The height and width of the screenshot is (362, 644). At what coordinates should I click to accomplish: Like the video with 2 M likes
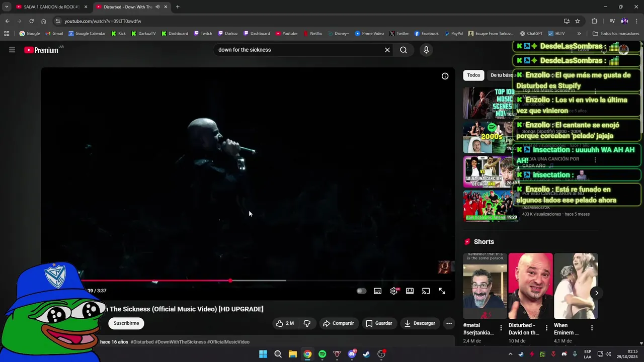(x=285, y=323)
